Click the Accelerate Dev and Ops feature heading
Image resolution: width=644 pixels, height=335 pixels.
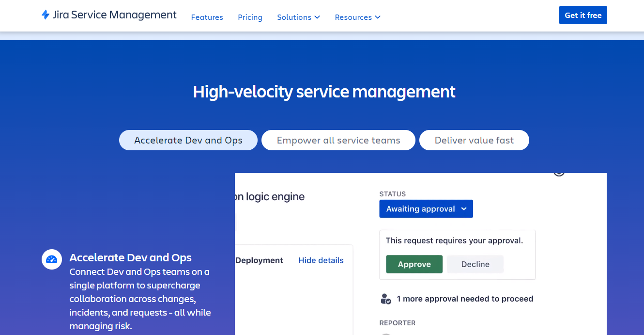point(131,257)
